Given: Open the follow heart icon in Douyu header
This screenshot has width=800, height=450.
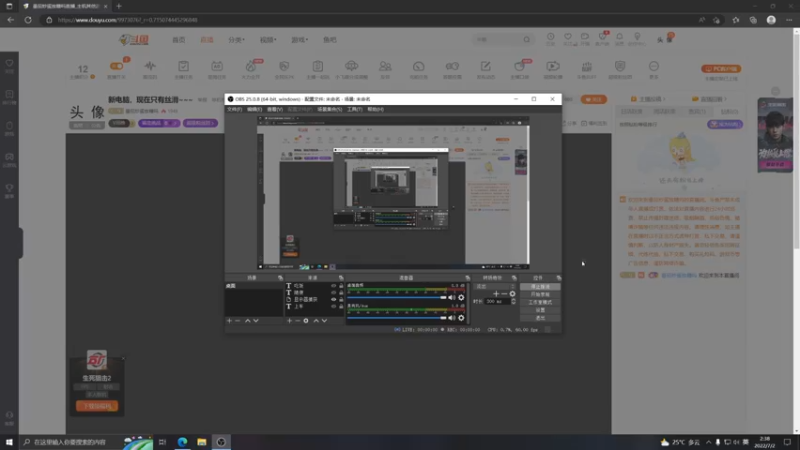Looking at the screenshot, I should click(x=568, y=39).
